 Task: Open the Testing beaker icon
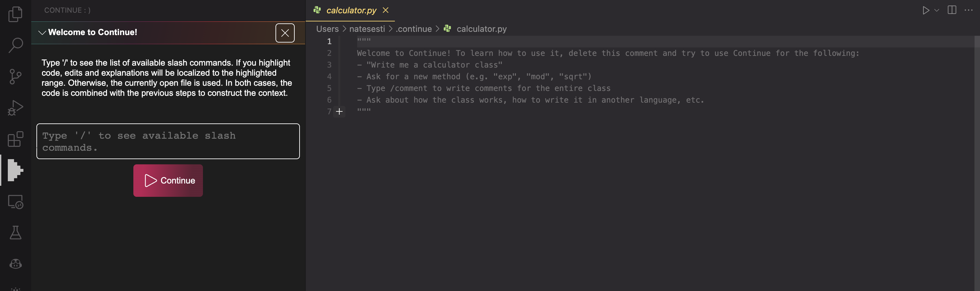coord(15,233)
